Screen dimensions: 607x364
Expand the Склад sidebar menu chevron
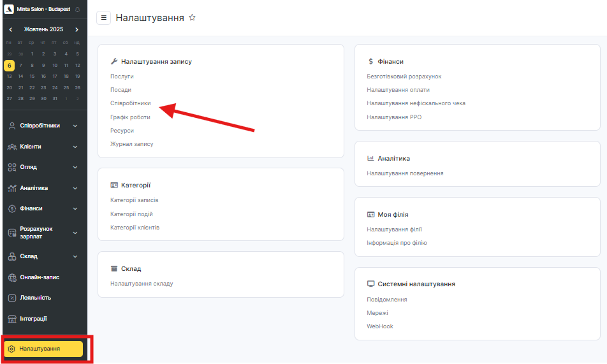[x=75, y=256]
